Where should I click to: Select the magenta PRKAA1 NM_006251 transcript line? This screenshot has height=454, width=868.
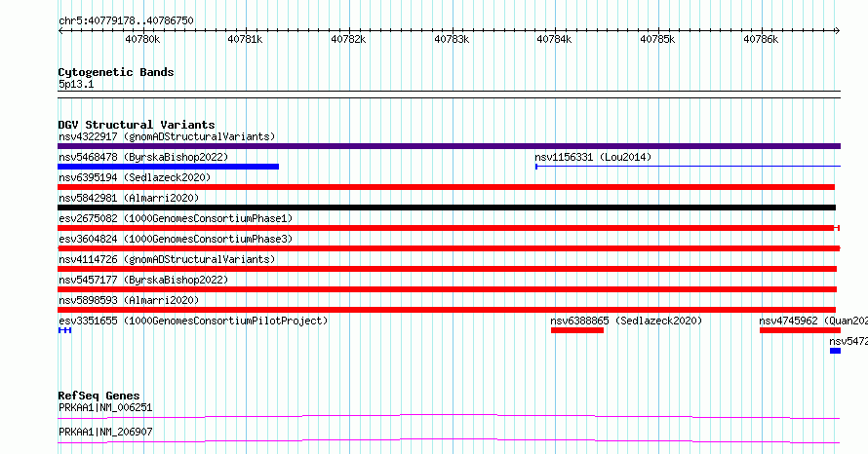tap(449, 416)
